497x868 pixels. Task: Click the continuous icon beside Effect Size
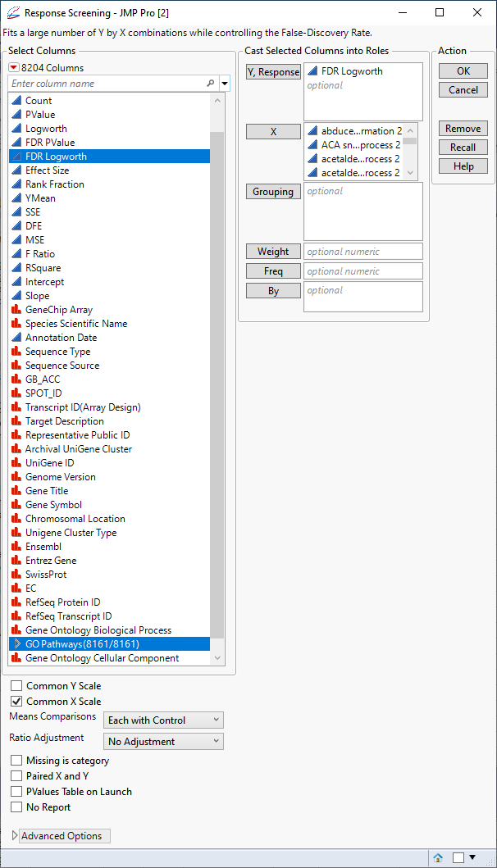(x=16, y=170)
